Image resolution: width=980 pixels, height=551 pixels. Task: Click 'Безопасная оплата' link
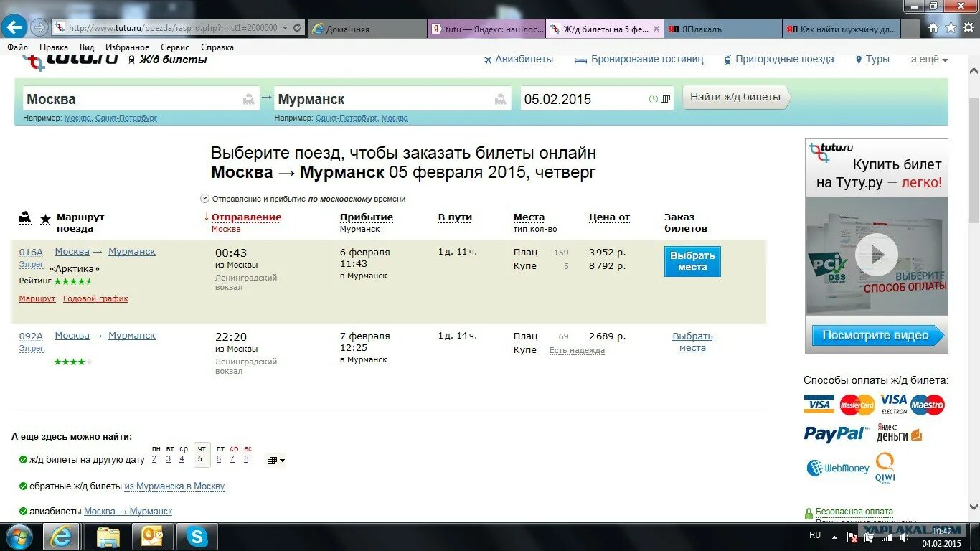[854, 512]
